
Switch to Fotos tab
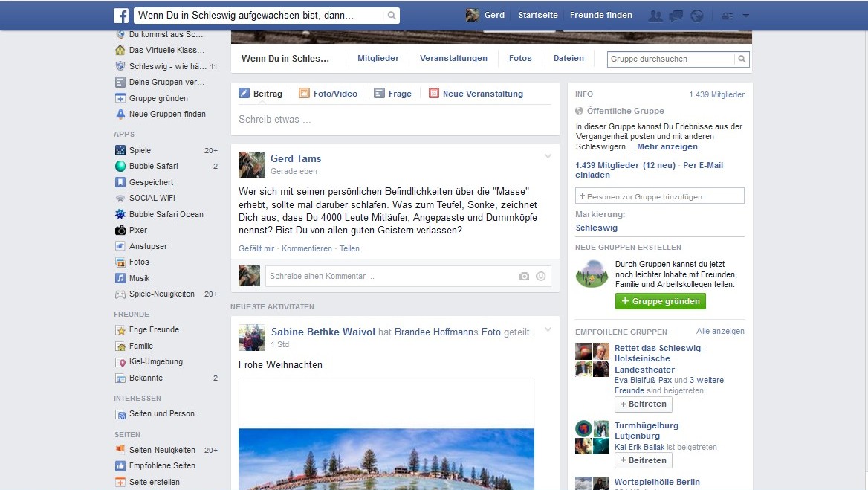[x=520, y=58]
